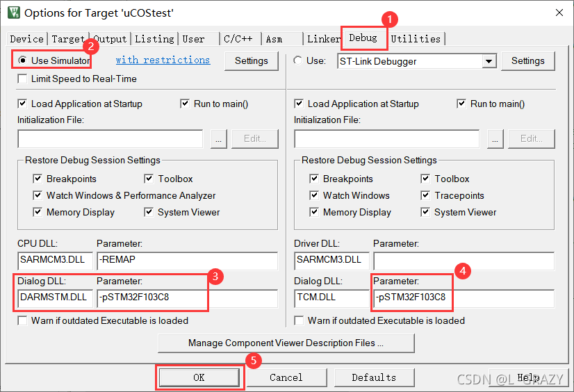Toggle simulator Load Application at Startup

(22, 104)
